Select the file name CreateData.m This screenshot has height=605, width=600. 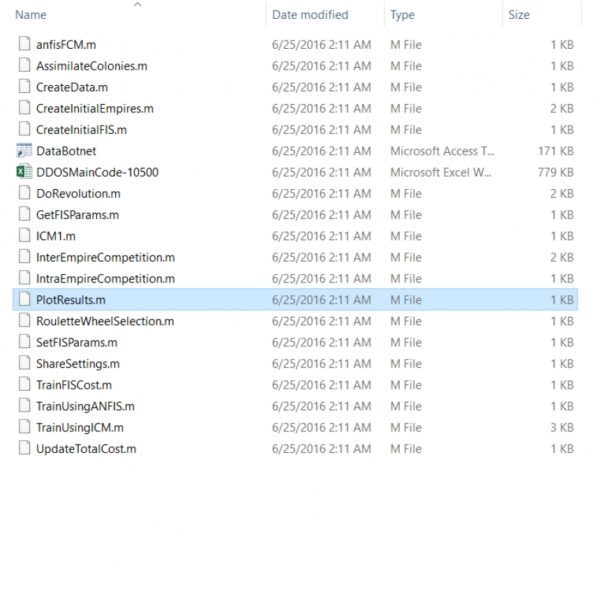coord(72,87)
